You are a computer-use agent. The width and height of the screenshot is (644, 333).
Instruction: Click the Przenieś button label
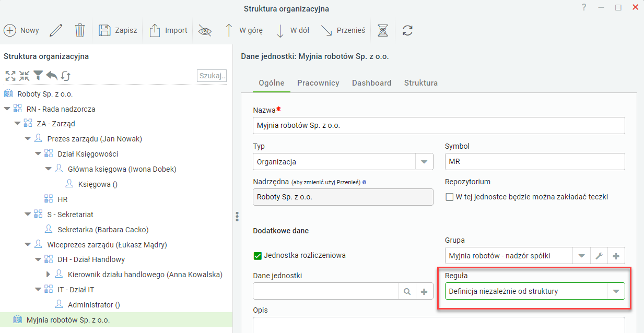tap(351, 30)
